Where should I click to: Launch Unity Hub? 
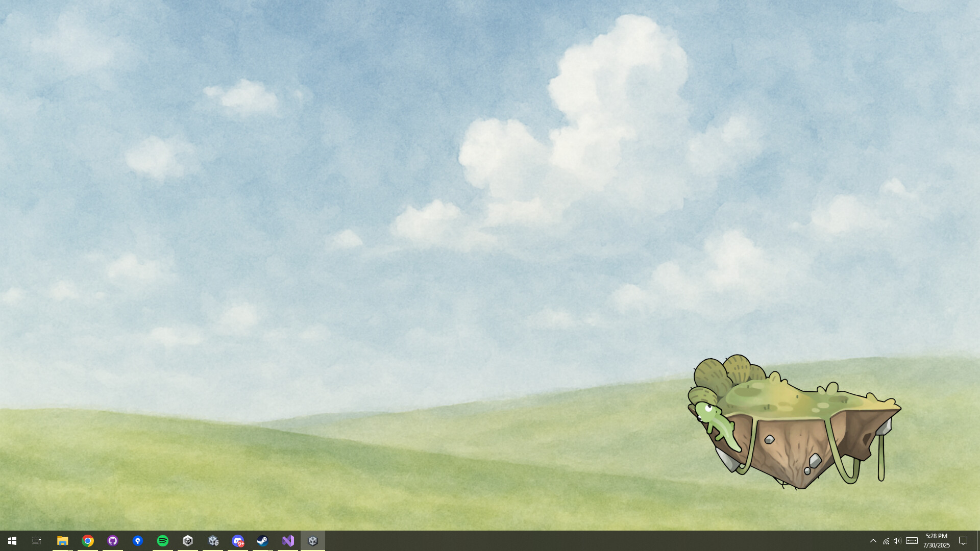pyautogui.click(x=188, y=540)
